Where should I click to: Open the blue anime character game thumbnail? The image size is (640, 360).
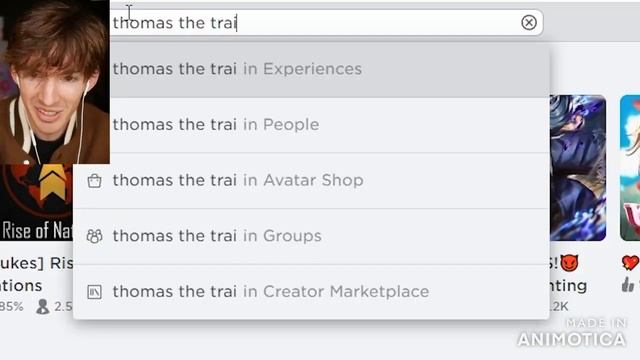click(x=578, y=168)
